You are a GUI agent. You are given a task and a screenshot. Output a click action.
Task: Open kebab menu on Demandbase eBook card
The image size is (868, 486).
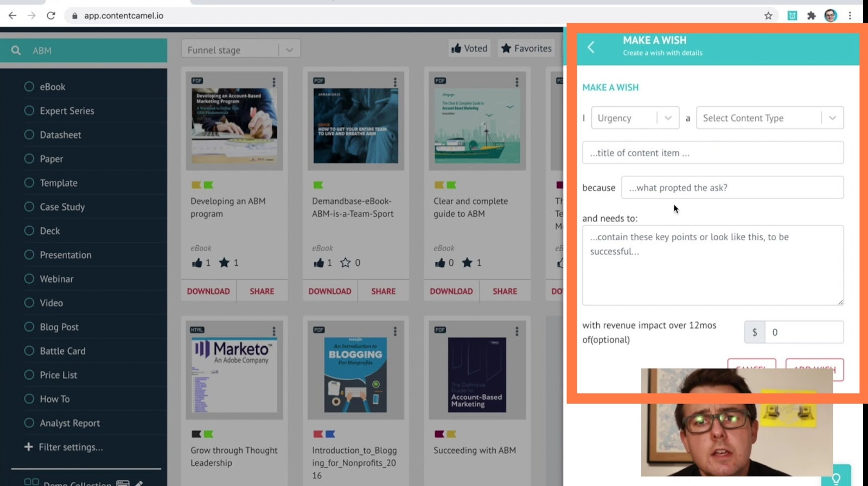(x=395, y=82)
